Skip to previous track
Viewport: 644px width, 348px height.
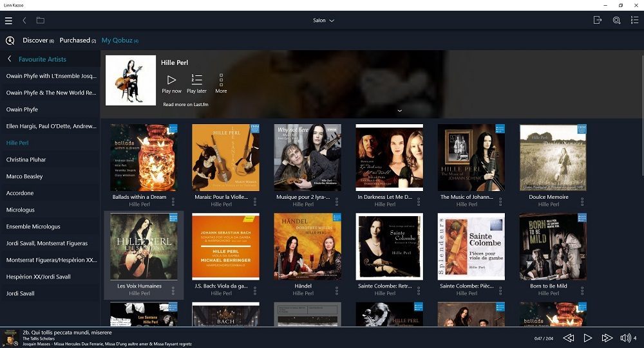[569, 338]
